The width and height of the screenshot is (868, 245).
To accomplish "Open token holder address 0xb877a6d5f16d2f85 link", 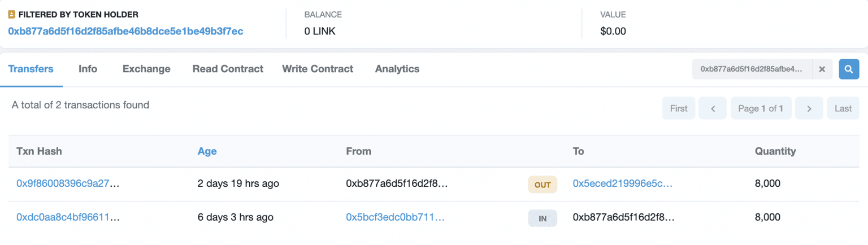I will (x=125, y=31).
